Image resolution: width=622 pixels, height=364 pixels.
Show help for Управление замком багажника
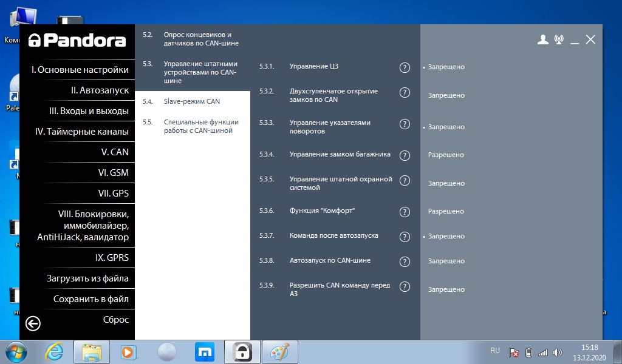(405, 155)
